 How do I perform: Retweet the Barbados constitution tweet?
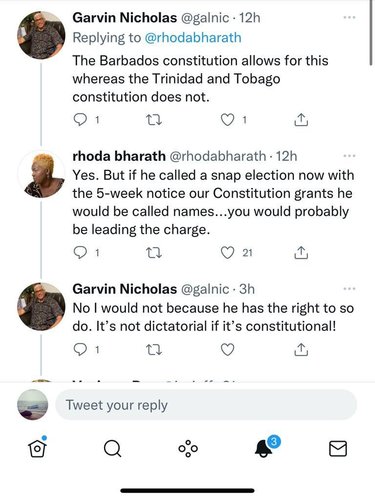point(154,120)
